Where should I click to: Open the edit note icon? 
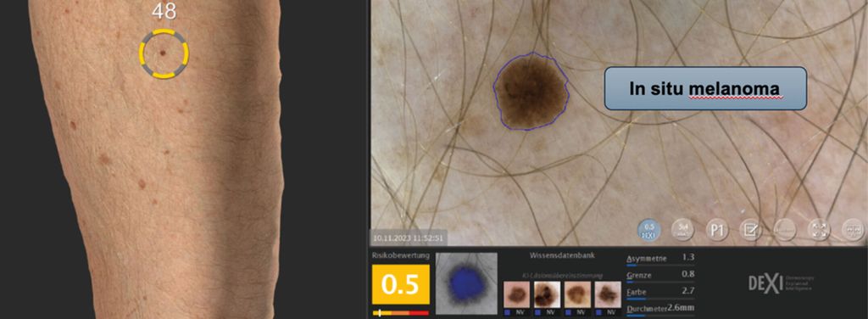[x=751, y=230]
